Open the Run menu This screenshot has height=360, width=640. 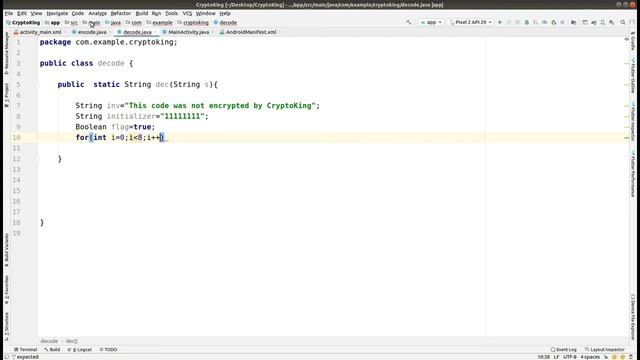156,13
